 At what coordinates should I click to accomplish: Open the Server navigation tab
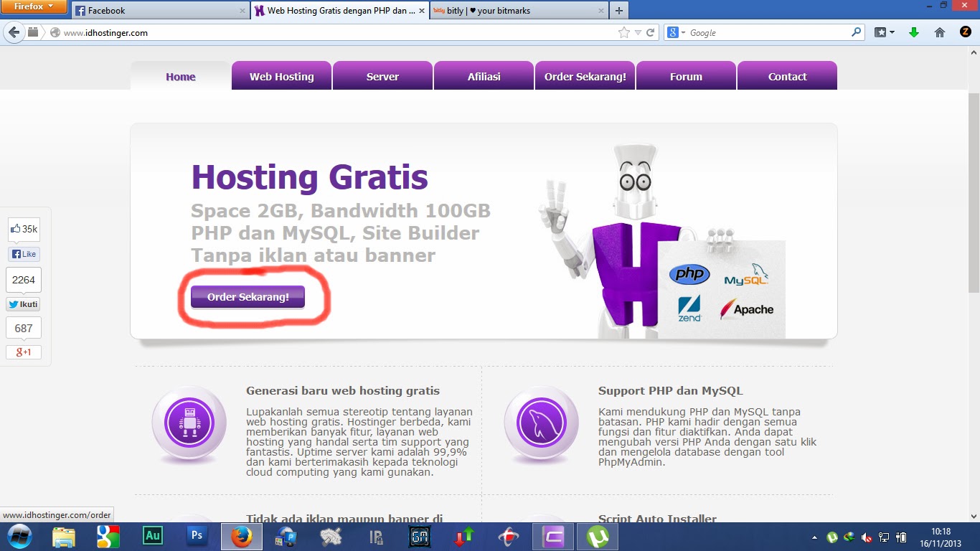[382, 76]
